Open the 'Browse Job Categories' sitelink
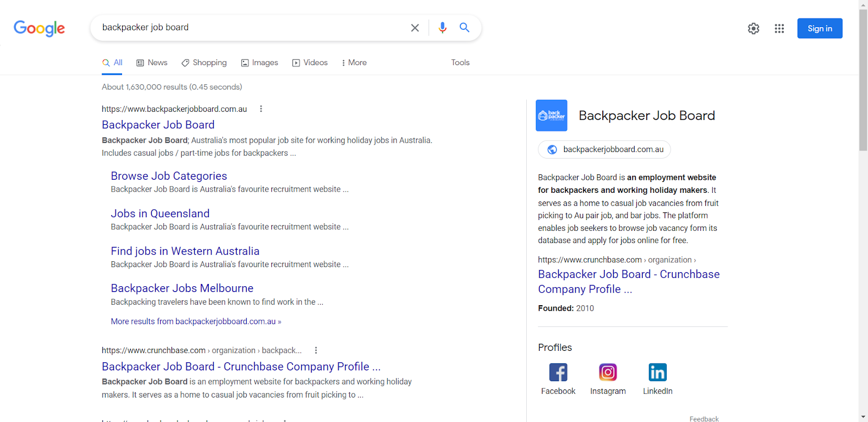This screenshot has height=422, width=868. pos(169,176)
